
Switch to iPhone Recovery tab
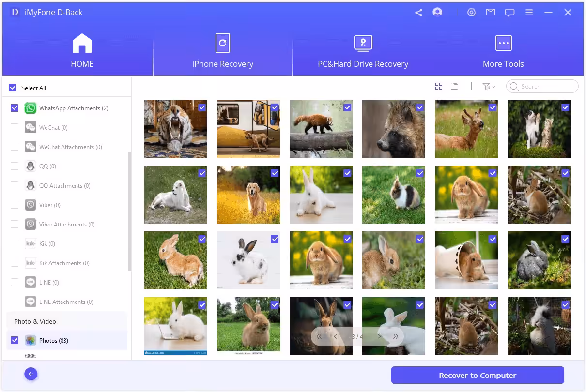tap(222, 51)
